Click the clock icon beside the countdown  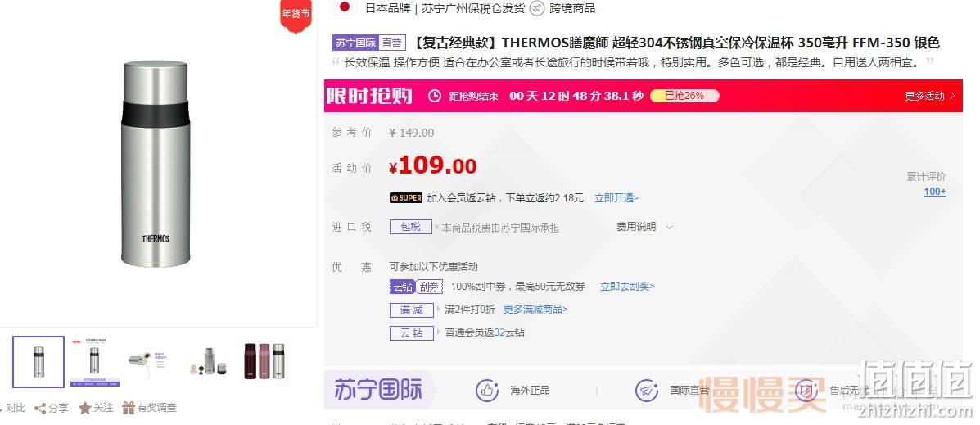(435, 96)
